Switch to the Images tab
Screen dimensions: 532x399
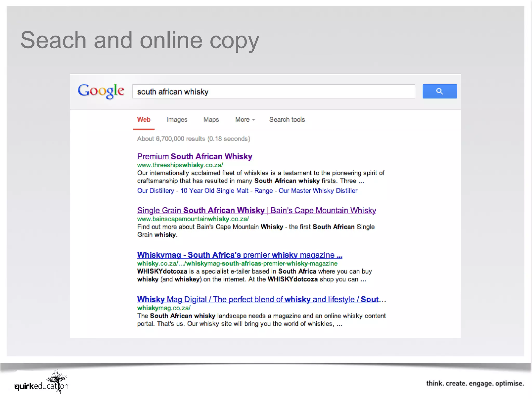pyautogui.click(x=177, y=119)
